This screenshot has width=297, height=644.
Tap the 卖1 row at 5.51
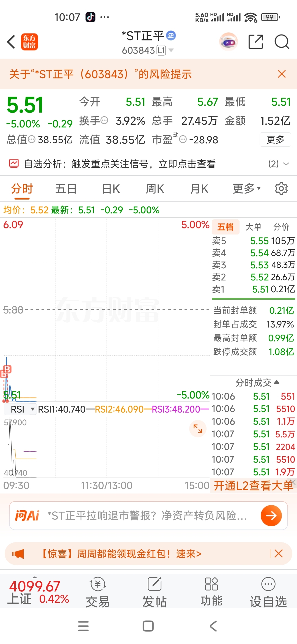pos(253,289)
